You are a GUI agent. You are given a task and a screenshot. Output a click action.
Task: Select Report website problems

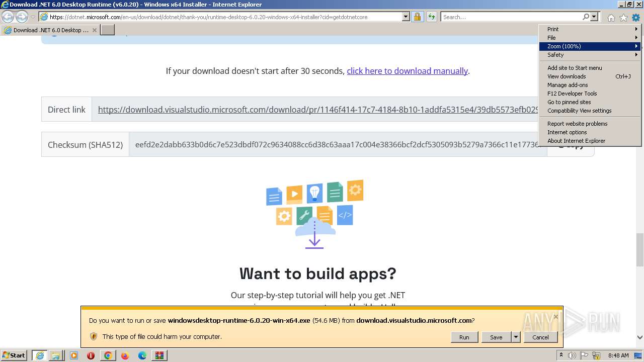click(590, 124)
